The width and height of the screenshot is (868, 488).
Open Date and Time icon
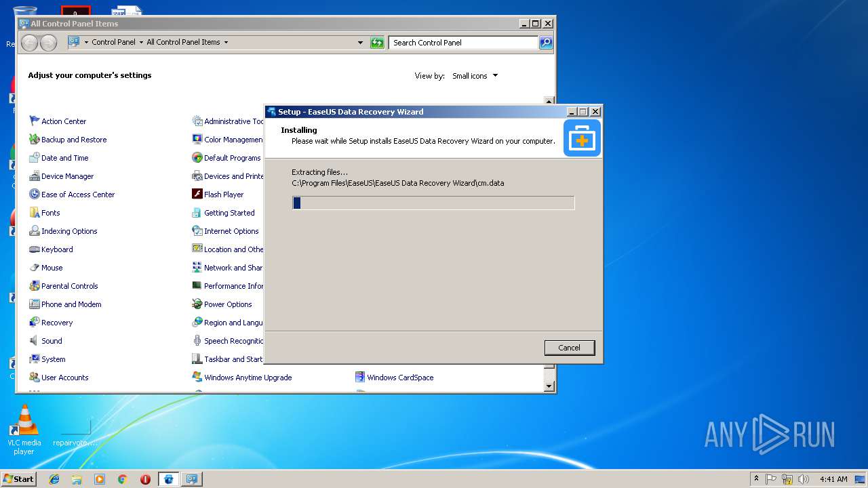tap(35, 157)
